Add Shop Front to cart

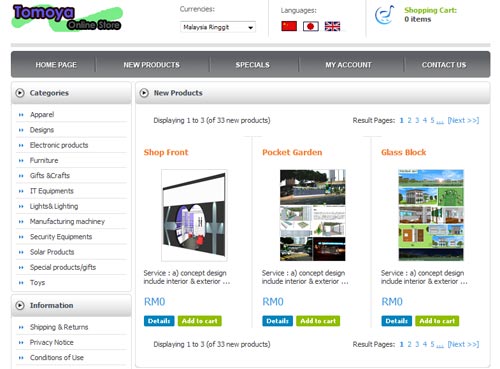click(x=200, y=321)
